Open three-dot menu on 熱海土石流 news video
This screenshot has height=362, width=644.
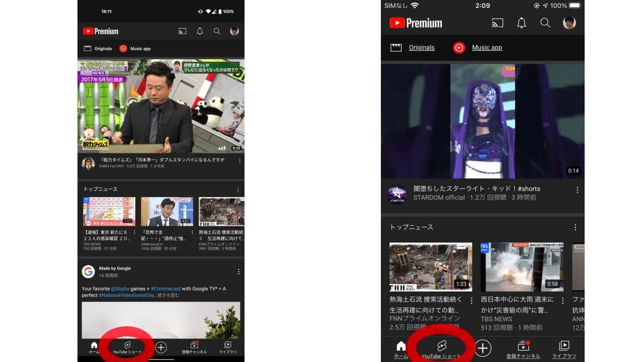[471, 300]
